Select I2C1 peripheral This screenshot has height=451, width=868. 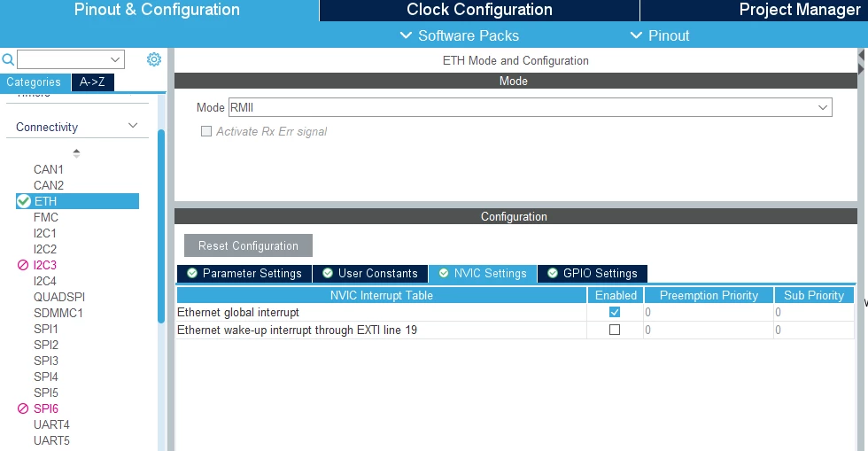click(45, 233)
